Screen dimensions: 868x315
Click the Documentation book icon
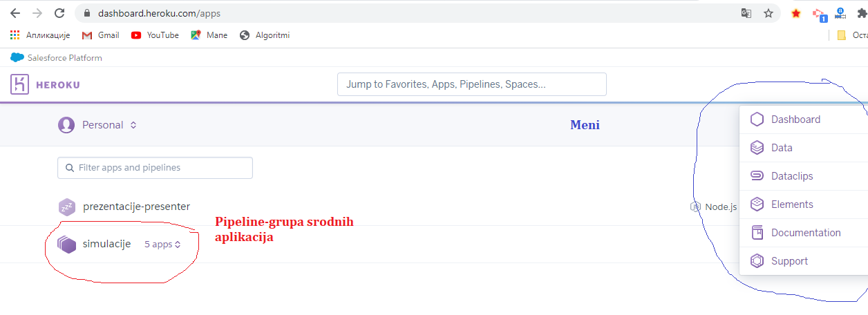pos(757,233)
